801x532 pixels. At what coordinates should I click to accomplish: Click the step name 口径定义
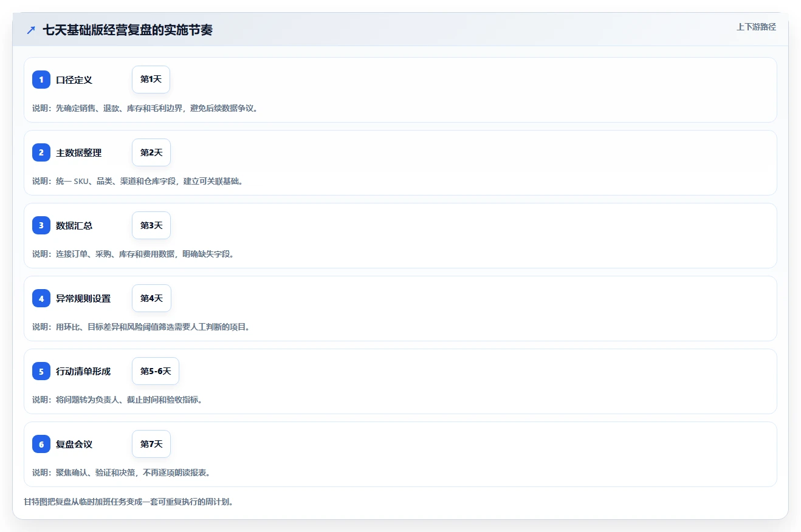point(74,80)
